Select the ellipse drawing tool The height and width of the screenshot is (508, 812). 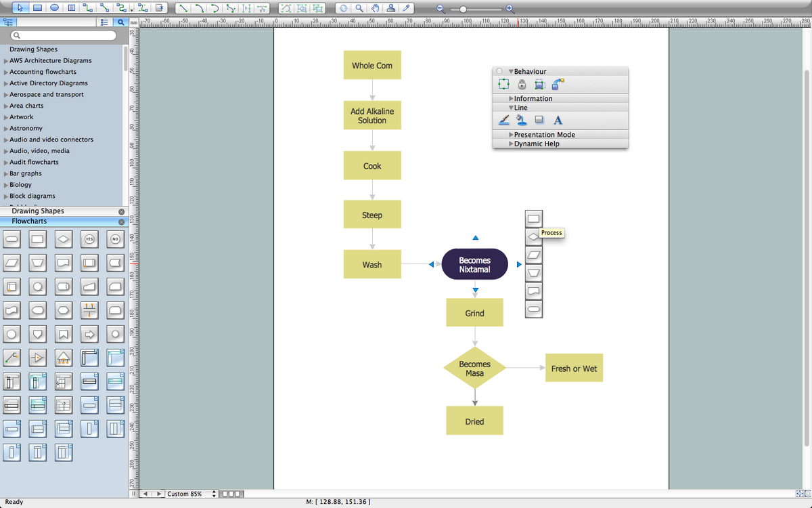pos(54,8)
